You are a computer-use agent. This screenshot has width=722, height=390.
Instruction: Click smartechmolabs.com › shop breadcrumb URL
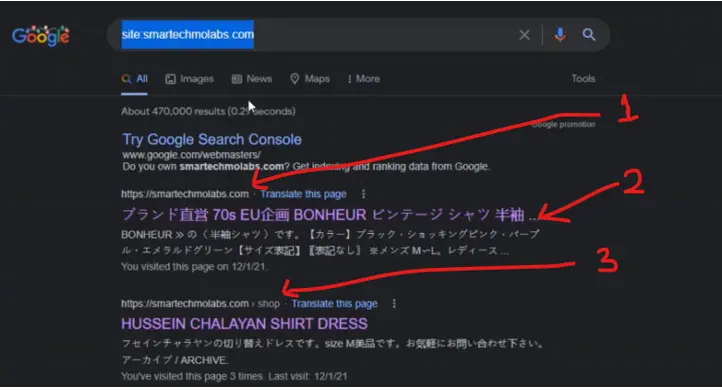(x=200, y=303)
